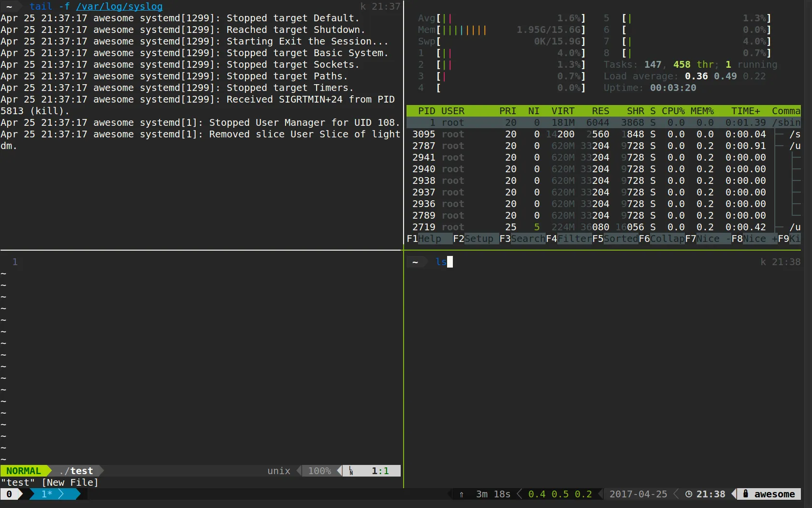Click the k 21:37 timestamp in syslog pane
The image size is (812, 508).
[380, 6]
